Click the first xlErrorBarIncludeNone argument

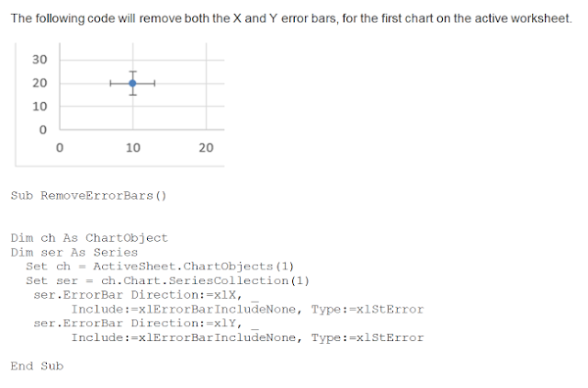point(217,309)
